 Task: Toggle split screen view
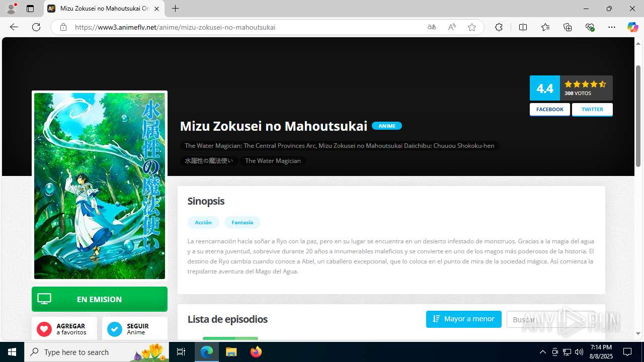[x=523, y=27]
